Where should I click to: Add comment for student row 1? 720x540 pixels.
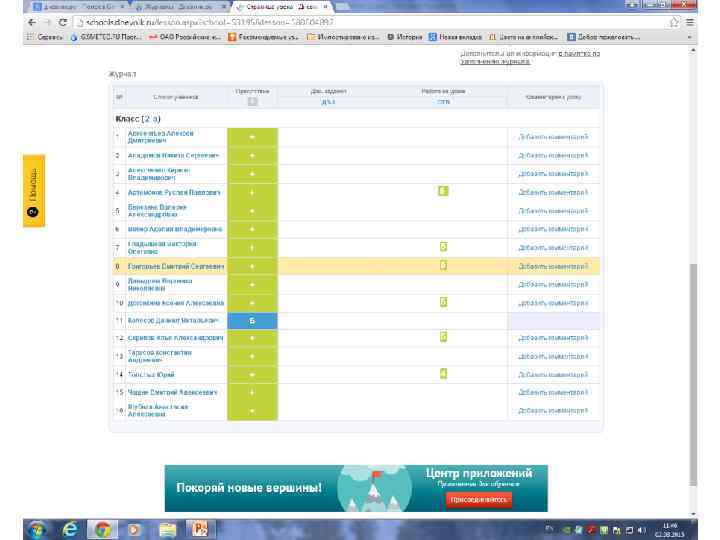(x=553, y=137)
